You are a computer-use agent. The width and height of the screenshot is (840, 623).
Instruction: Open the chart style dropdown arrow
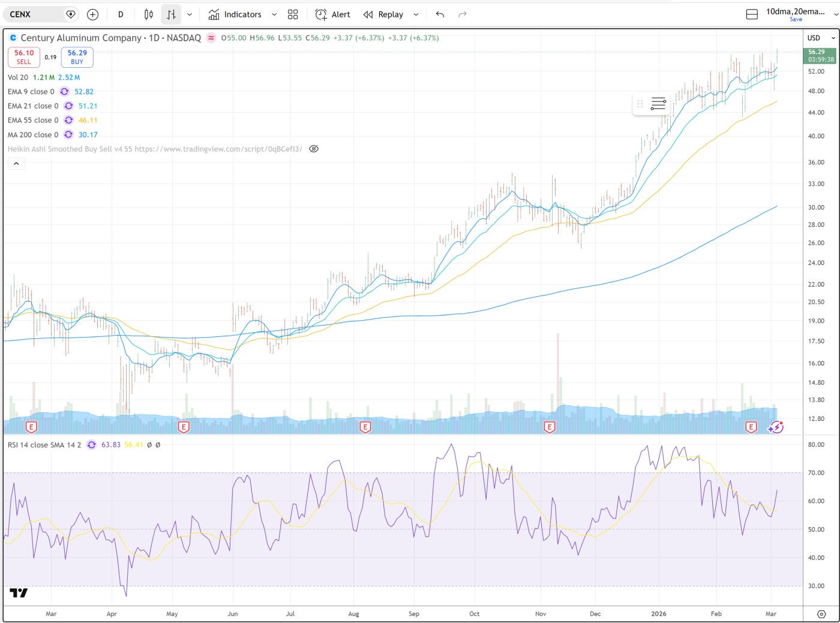pyautogui.click(x=190, y=14)
